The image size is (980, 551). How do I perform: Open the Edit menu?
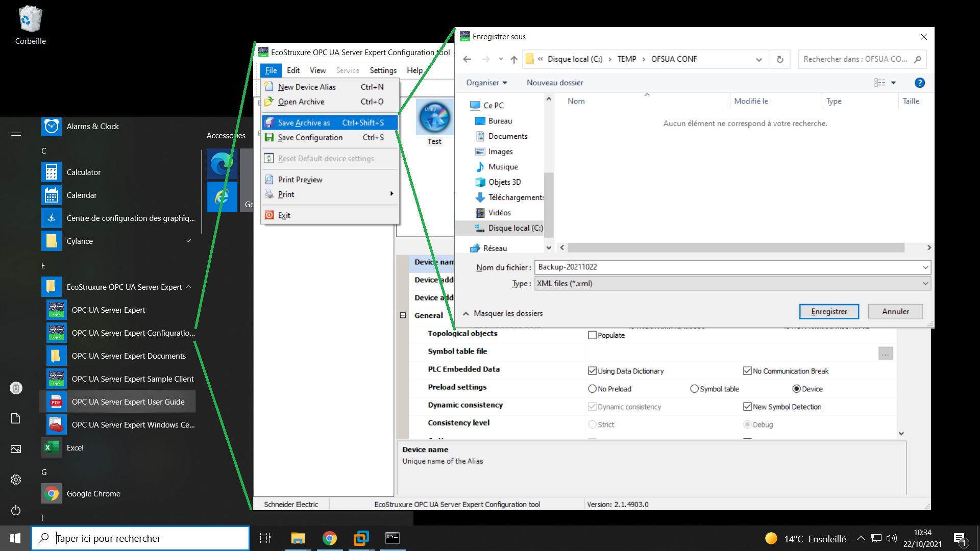coord(293,70)
